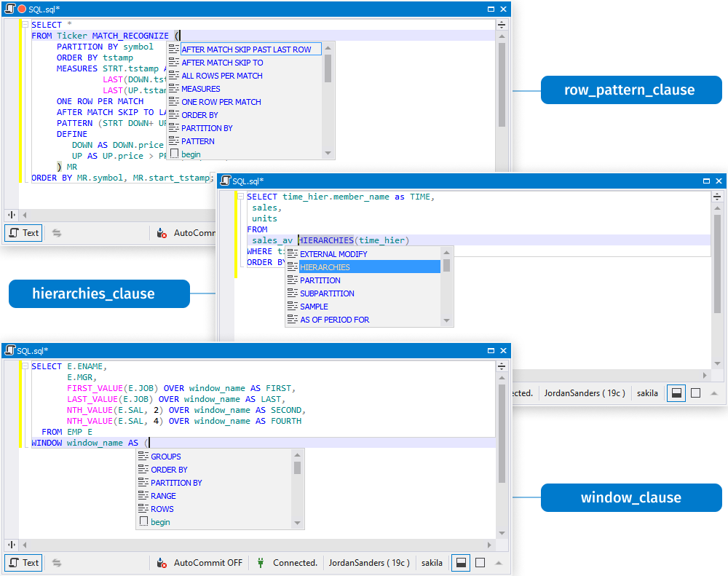Collapse the SELECT block in bottom editor
Viewport: 728px width, 576px height.
click(x=25, y=366)
